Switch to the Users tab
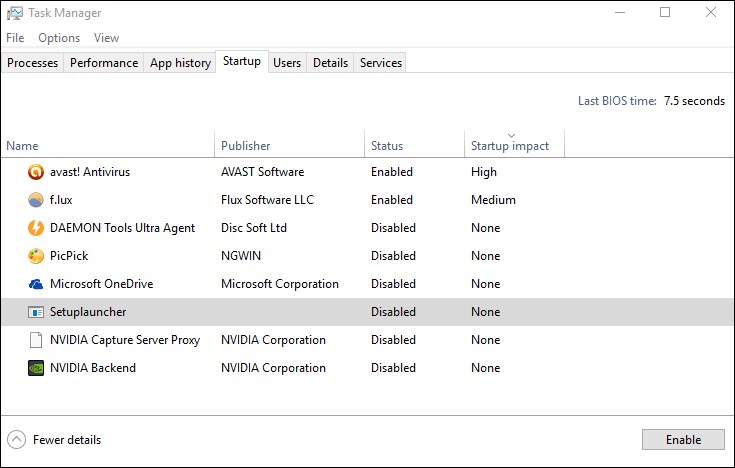Viewport: 735px width, 468px height. (287, 63)
